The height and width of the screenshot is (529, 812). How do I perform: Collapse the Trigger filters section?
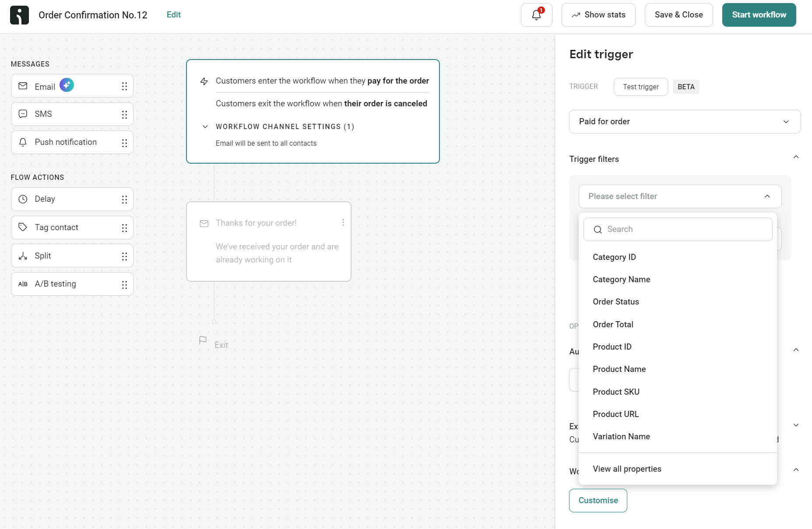796,157
